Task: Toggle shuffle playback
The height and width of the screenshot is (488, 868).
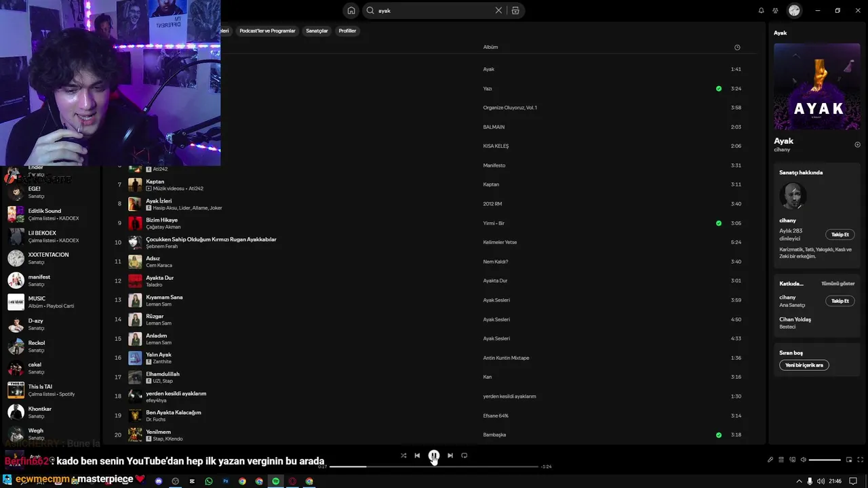Action: 403,455
